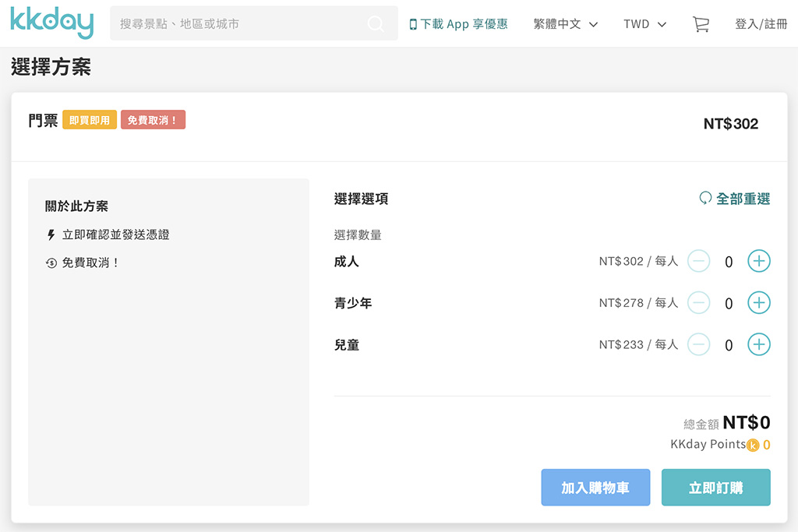Open the 繁體中文 language dropdown
The height and width of the screenshot is (532, 798).
(x=566, y=24)
